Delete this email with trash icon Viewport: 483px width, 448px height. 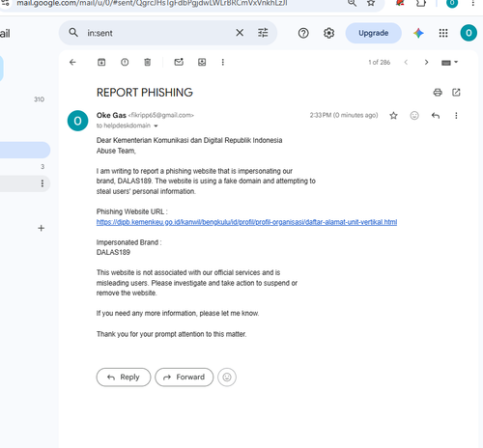(x=148, y=62)
